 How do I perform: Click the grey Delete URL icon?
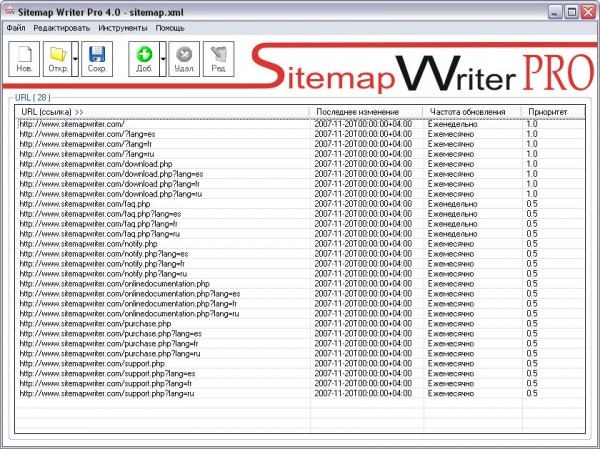pyautogui.click(x=184, y=59)
